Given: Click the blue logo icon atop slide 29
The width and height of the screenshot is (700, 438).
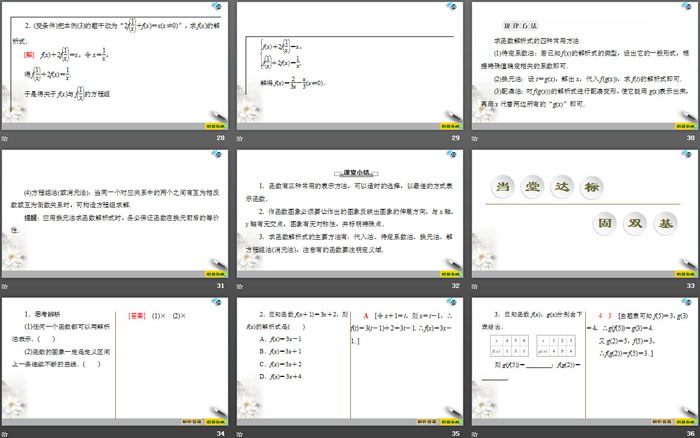Looking at the screenshot, I should coord(451,6).
